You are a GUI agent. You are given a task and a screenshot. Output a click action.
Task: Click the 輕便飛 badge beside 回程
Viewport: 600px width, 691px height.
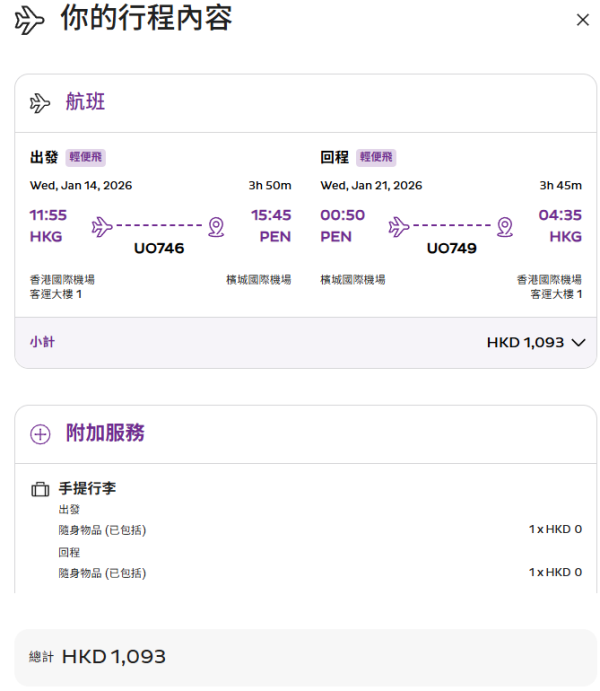tap(377, 157)
